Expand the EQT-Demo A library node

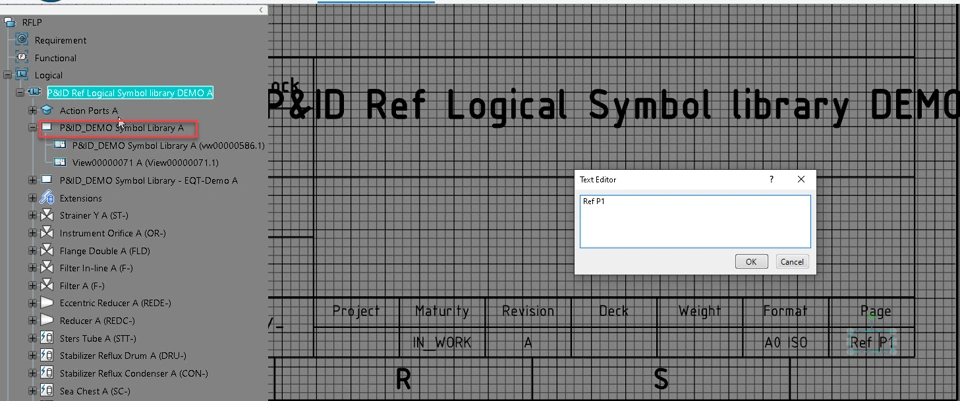pos(32,180)
